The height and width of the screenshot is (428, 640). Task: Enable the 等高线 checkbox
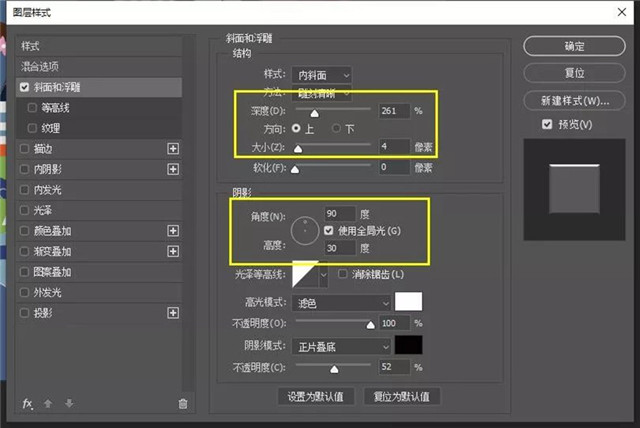[x=34, y=107]
